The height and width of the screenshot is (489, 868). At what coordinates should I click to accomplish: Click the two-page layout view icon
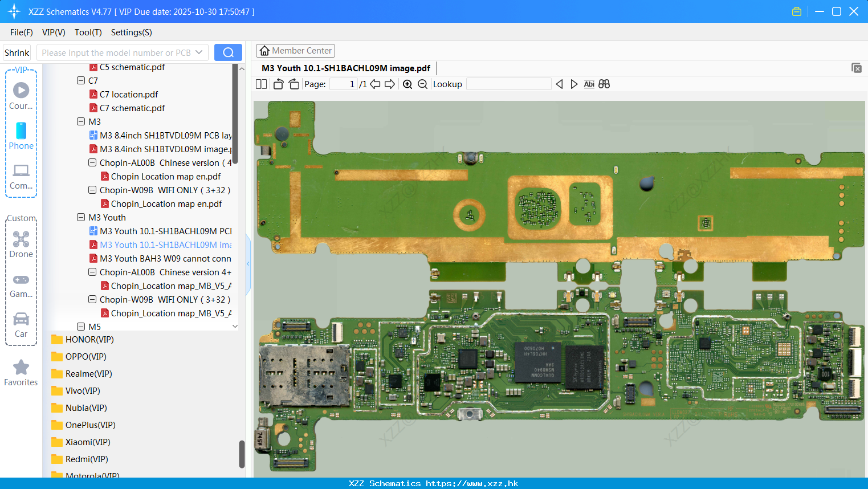[x=261, y=84]
